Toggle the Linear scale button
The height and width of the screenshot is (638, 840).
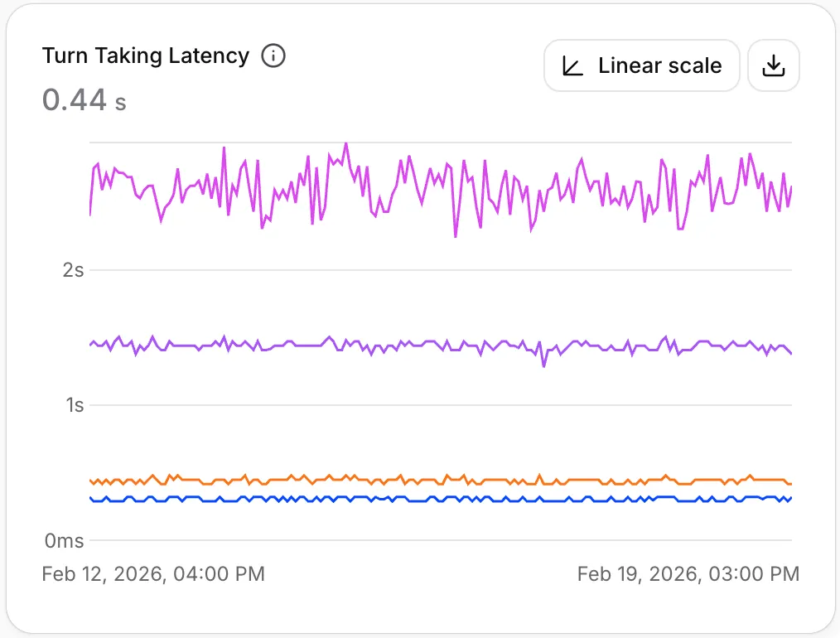[x=642, y=66]
